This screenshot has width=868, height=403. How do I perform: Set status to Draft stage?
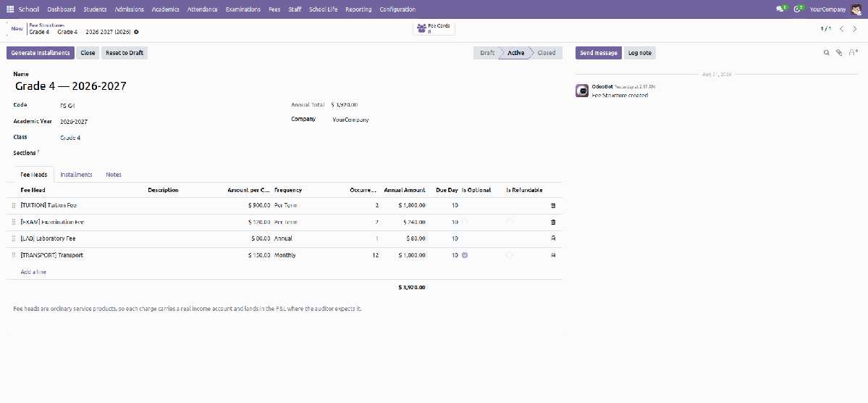click(x=487, y=53)
